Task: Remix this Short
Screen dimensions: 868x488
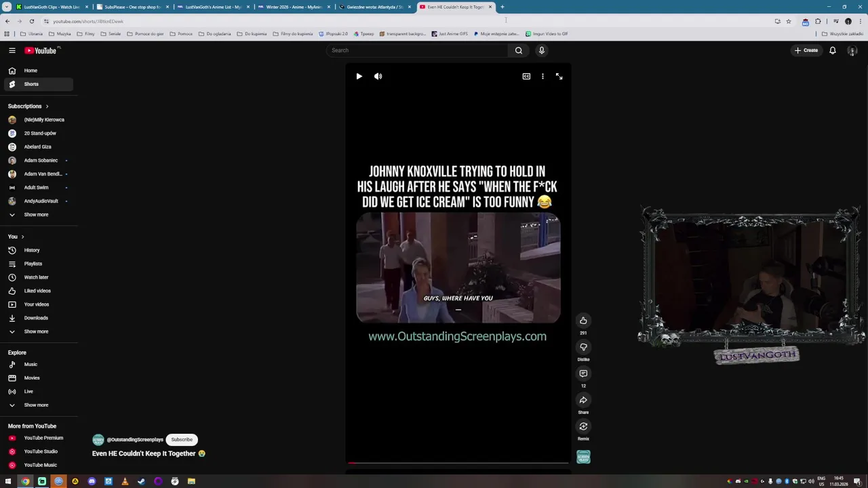Action: point(583,426)
